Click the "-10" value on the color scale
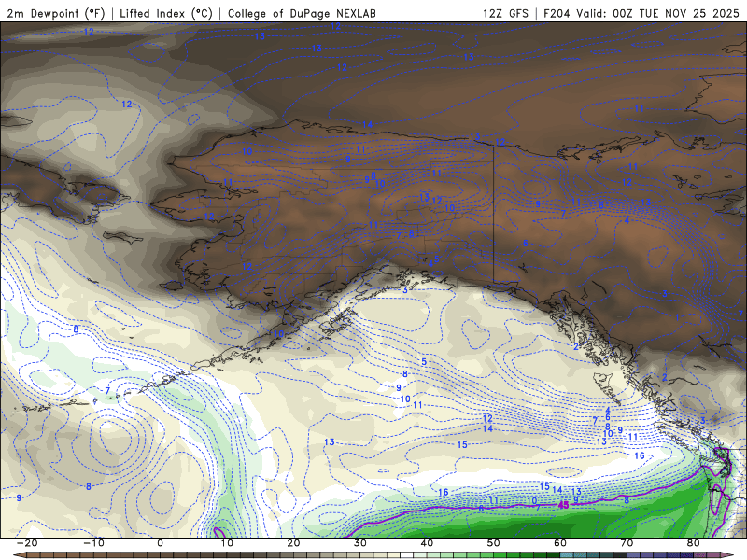The height and width of the screenshot is (560, 747). [94, 543]
